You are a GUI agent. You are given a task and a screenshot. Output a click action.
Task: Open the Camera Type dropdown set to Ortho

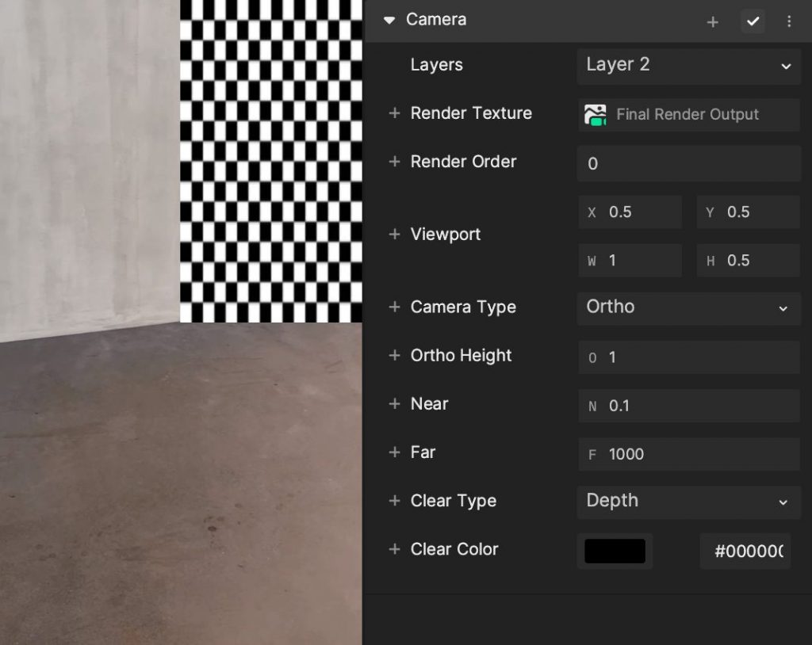pos(688,308)
